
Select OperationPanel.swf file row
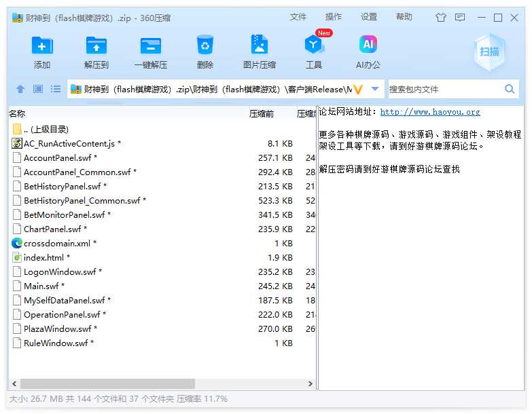click(x=163, y=314)
